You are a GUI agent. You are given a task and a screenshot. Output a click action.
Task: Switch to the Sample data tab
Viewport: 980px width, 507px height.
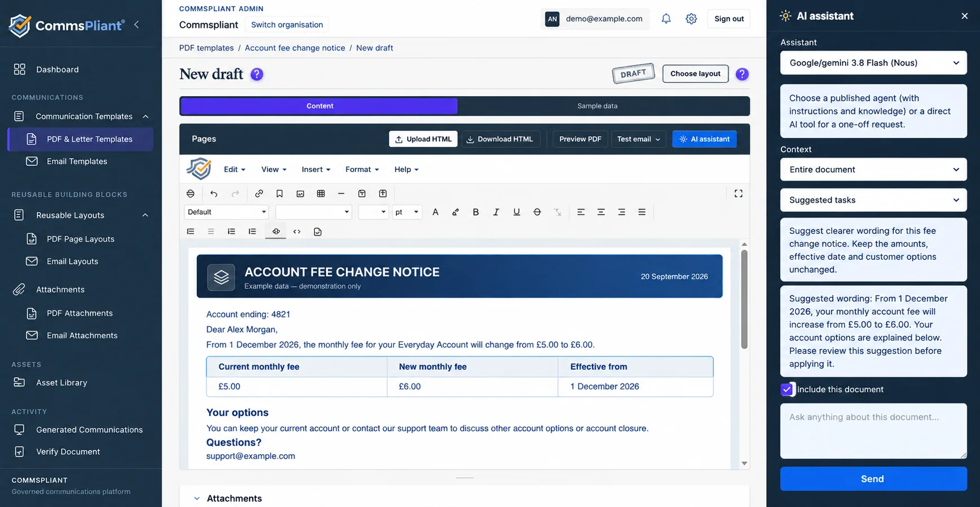pyautogui.click(x=597, y=106)
